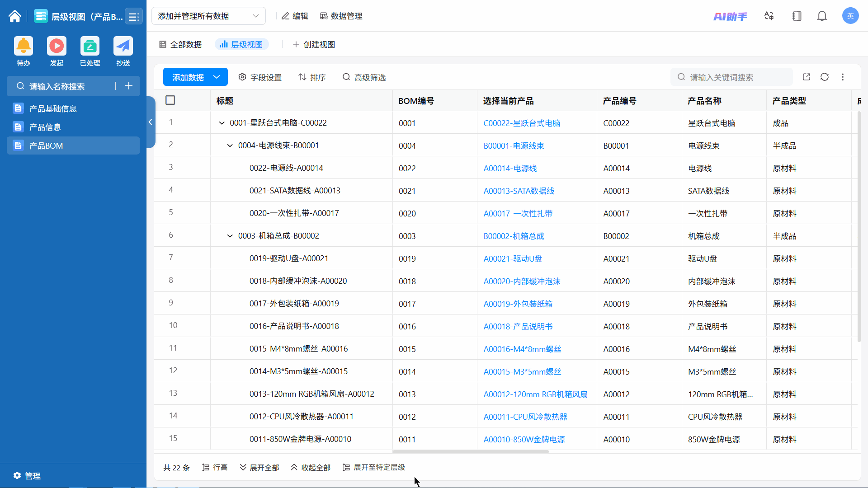
Task: Click the export icon beside search box
Action: 807,77
